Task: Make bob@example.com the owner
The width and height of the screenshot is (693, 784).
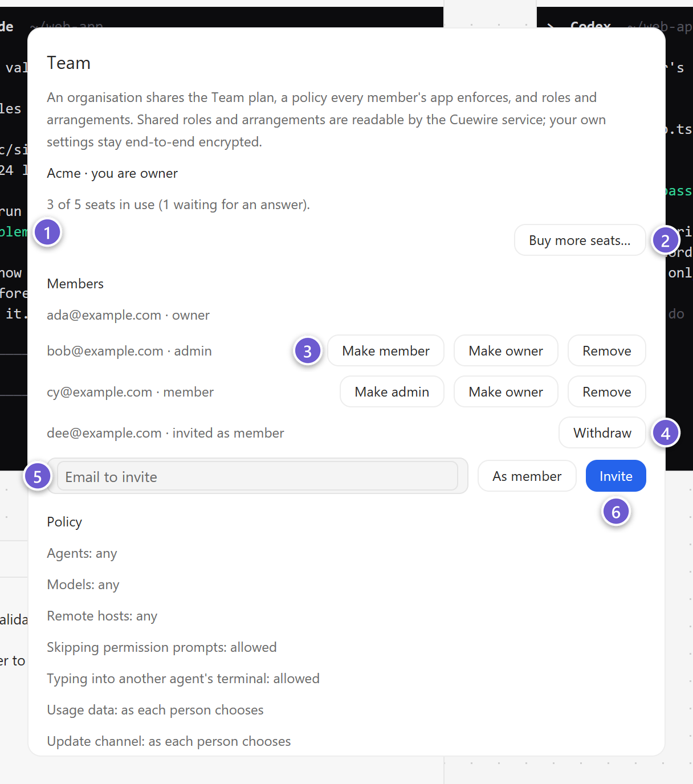Action: [x=506, y=351]
